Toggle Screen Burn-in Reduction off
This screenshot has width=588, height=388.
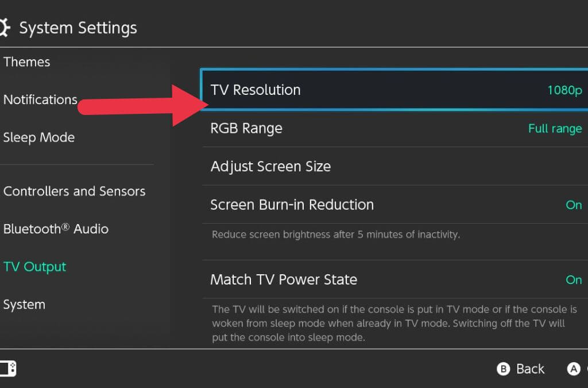[x=574, y=205]
